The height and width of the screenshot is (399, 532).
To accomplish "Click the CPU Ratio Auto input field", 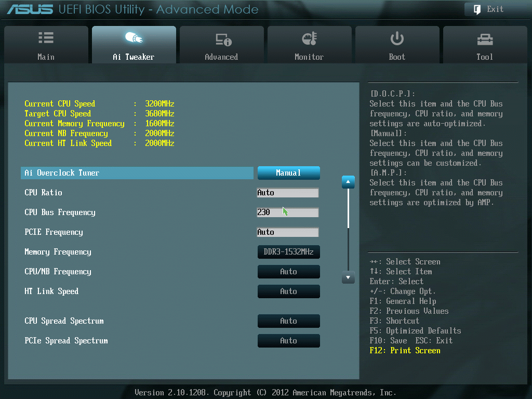I will tap(288, 193).
